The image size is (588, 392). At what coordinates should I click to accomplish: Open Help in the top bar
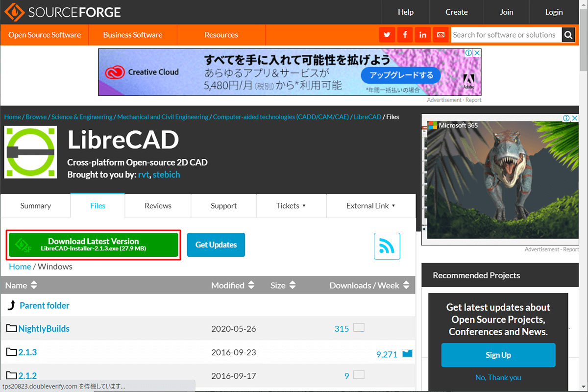pos(406,12)
